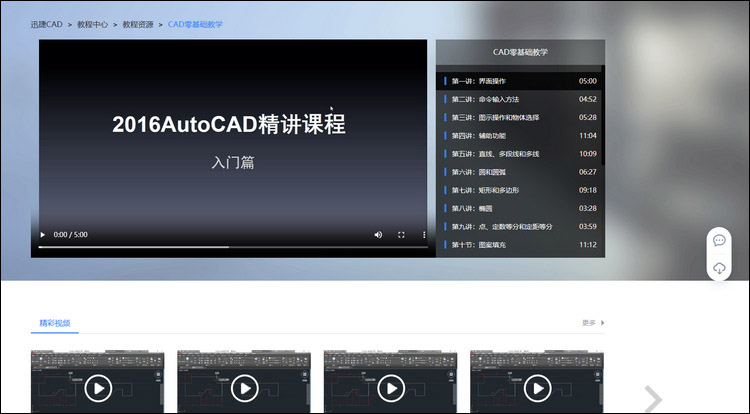The height and width of the screenshot is (414, 750).
Task: Enter fullscreen mode in the video player
Action: pyautogui.click(x=401, y=235)
